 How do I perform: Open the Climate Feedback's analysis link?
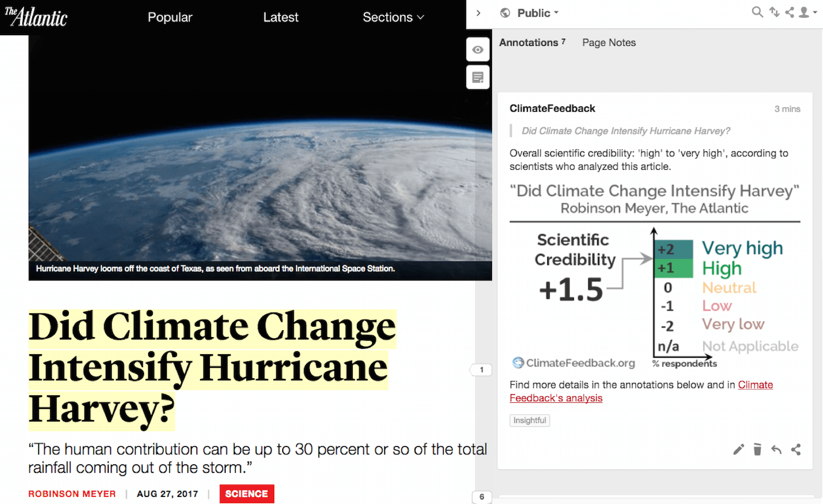click(x=641, y=391)
